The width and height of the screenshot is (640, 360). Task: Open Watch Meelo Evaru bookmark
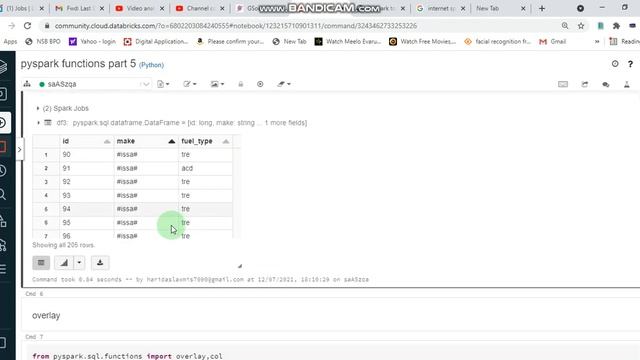point(347,42)
